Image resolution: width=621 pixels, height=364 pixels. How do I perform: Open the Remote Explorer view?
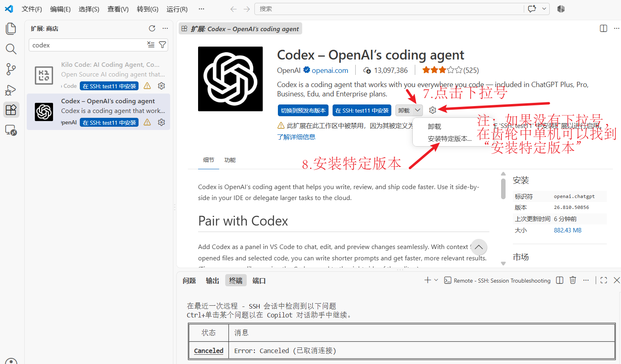11,130
